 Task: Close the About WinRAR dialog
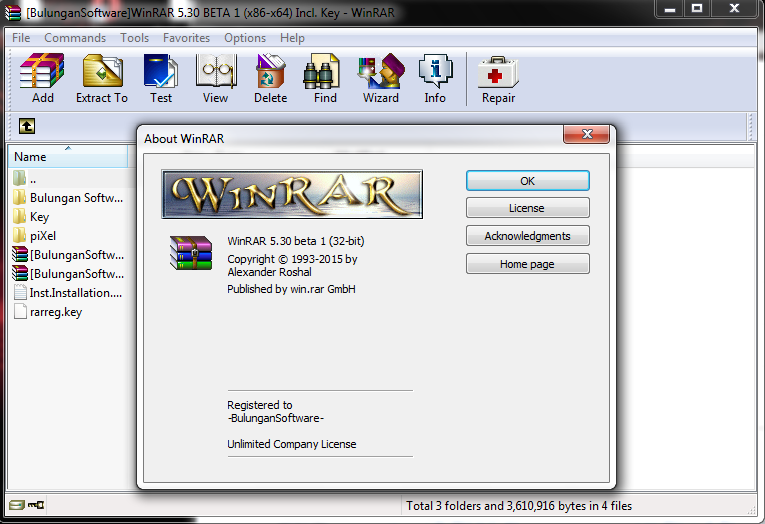(x=586, y=134)
